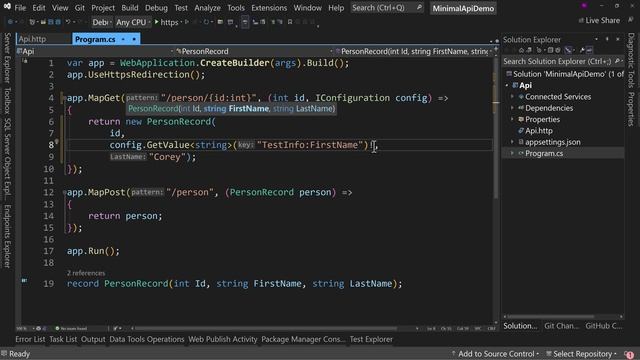Close the Program.cs tab
Screen dimensions: 640x360
[x=134, y=39]
